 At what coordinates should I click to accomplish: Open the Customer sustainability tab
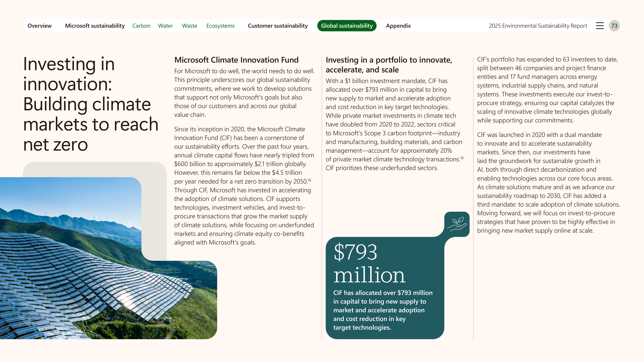pyautogui.click(x=278, y=26)
